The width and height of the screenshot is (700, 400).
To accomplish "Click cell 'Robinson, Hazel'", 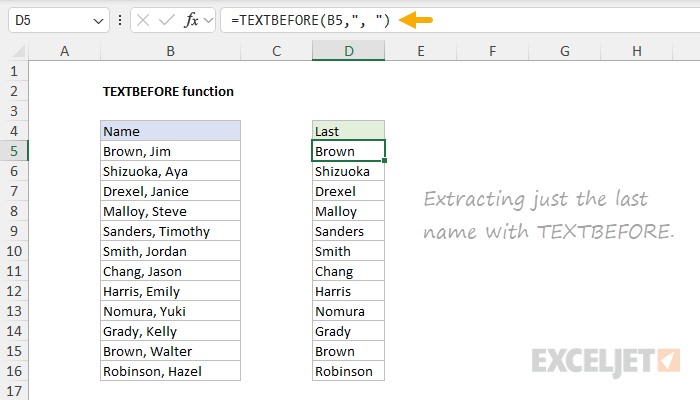I will (171, 371).
